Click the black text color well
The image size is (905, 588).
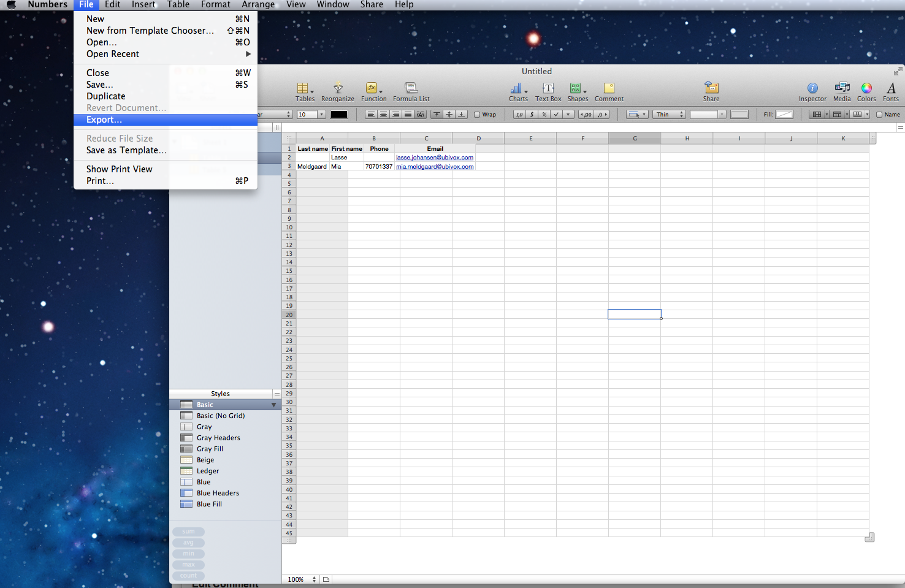pyautogui.click(x=339, y=115)
